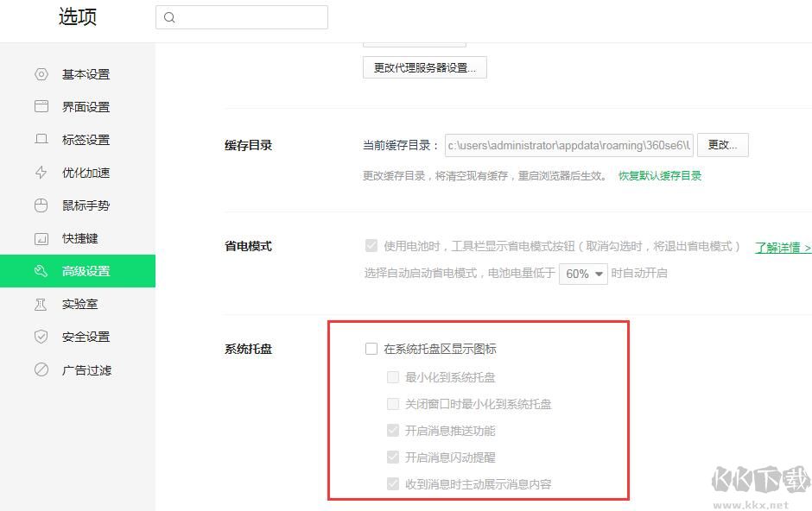The image size is (812, 511).
Task: Click the search magnifier icon
Action: coord(169,17)
